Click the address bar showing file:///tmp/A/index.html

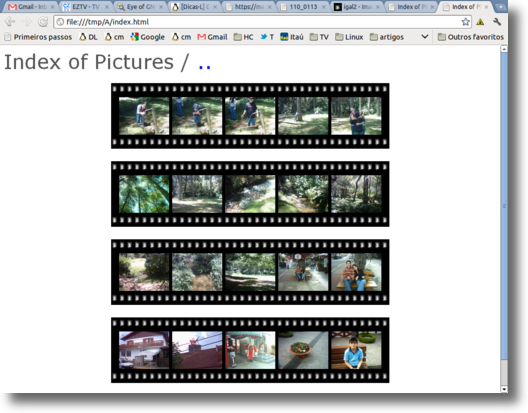pos(259,22)
